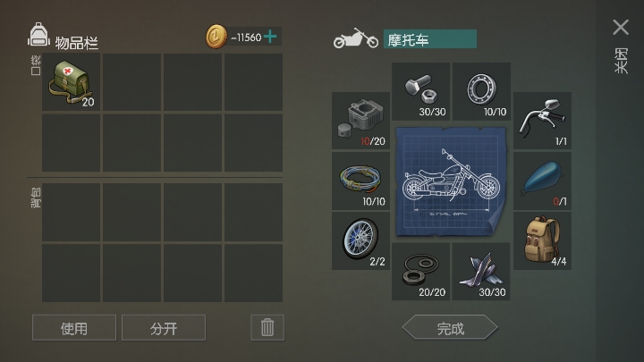This screenshot has height=362, width=644.
Task: Click the 使用 use button
Action: [x=74, y=327]
